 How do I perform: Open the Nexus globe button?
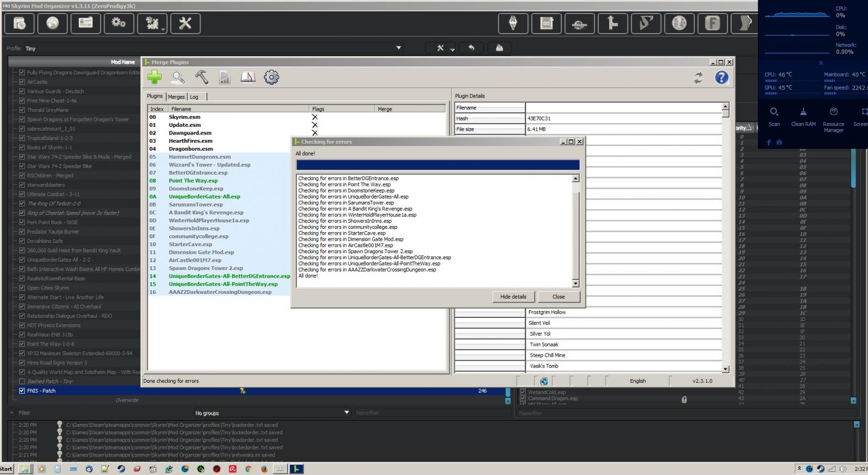(53, 23)
